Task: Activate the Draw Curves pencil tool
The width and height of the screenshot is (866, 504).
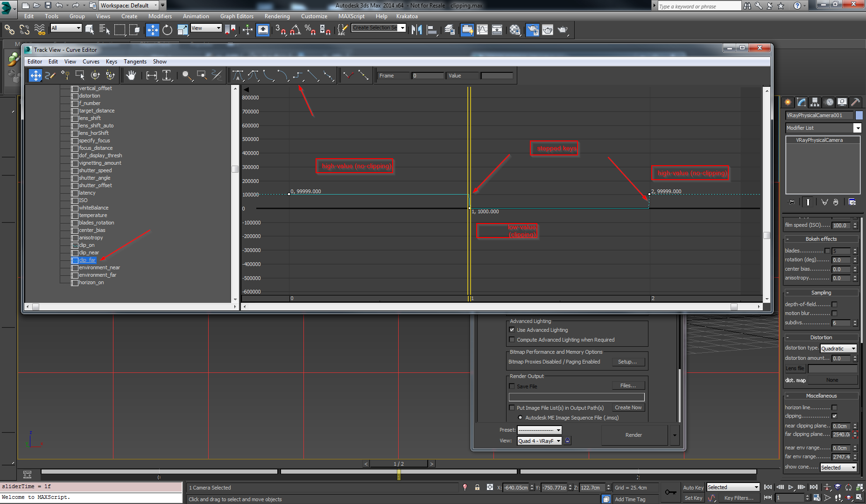Action: pos(50,75)
